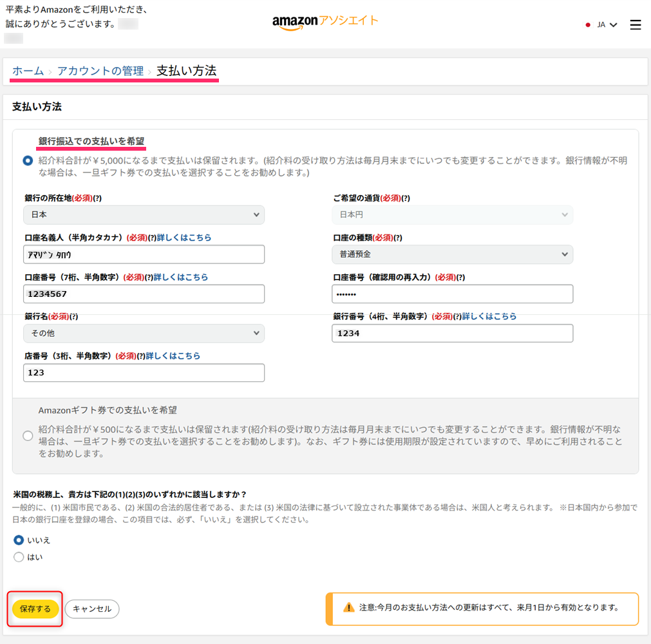Click the warning triangle icon in the notice
651x644 pixels.
349,607
